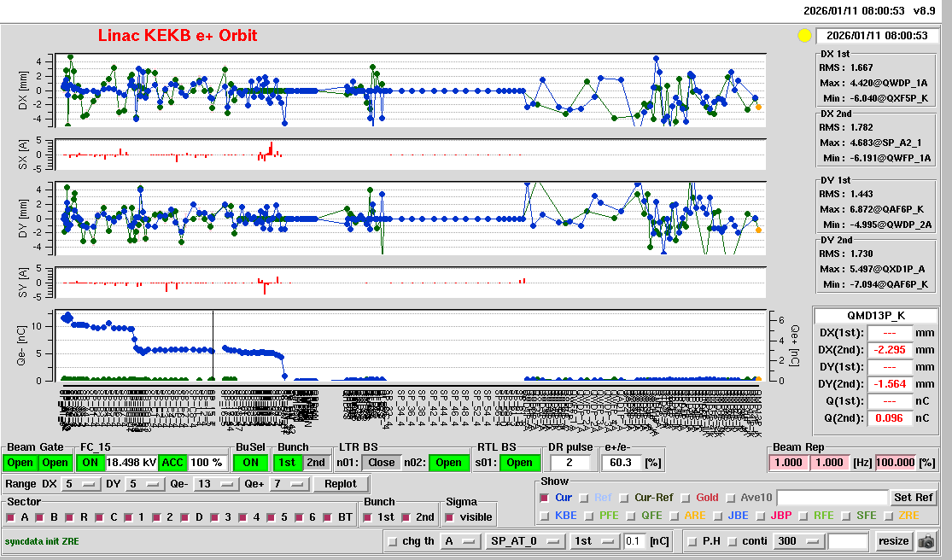Click the camera screenshot icon
This screenshot has height=560, width=952.
(x=926, y=541)
